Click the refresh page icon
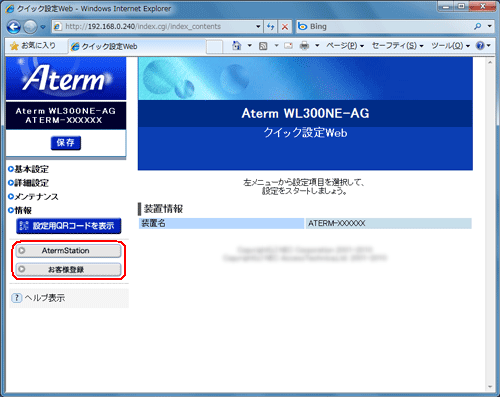Image resolution: width=500 pixels, height=397 pixels. pyautogui.click(x=271, y=27)
